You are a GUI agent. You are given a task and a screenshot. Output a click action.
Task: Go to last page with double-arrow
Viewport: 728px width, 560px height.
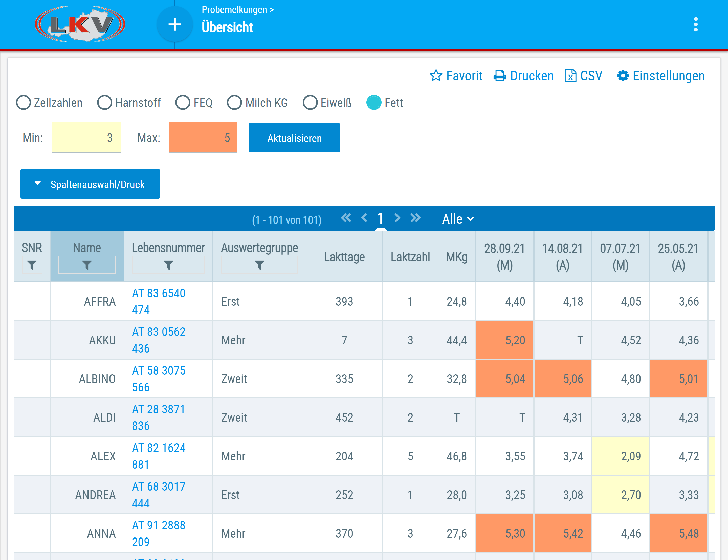tap(415, 218)
